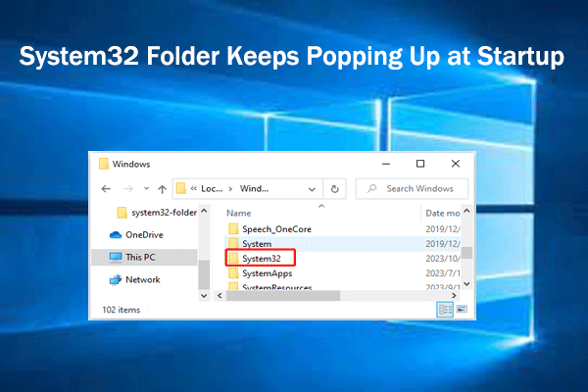Open the recent locations dropdown arrow
The height and width of the screenshot is (392, 588).
pos(145,188)
